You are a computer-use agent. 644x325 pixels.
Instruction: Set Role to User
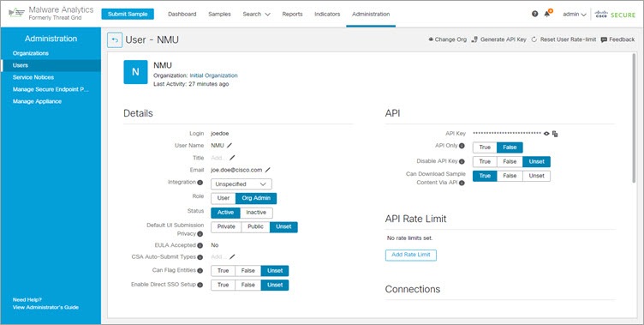coord(224,198)
